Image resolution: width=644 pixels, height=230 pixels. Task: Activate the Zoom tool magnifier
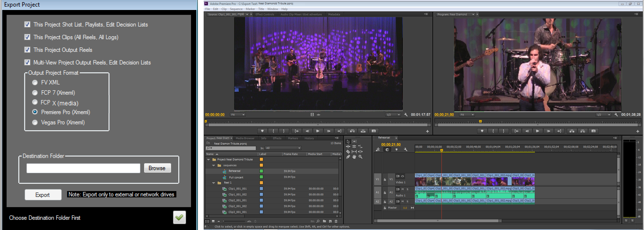pyautogui.click(x=360, y=157)
